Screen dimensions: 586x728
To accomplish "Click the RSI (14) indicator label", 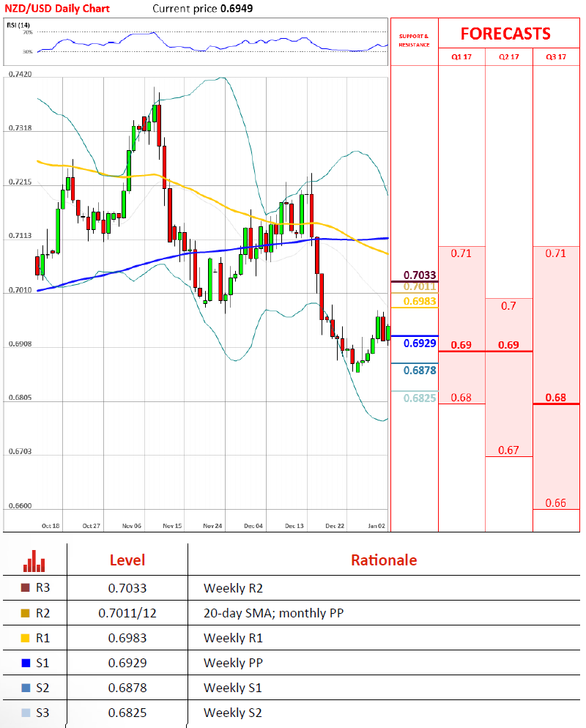I will tap(18, 25).
